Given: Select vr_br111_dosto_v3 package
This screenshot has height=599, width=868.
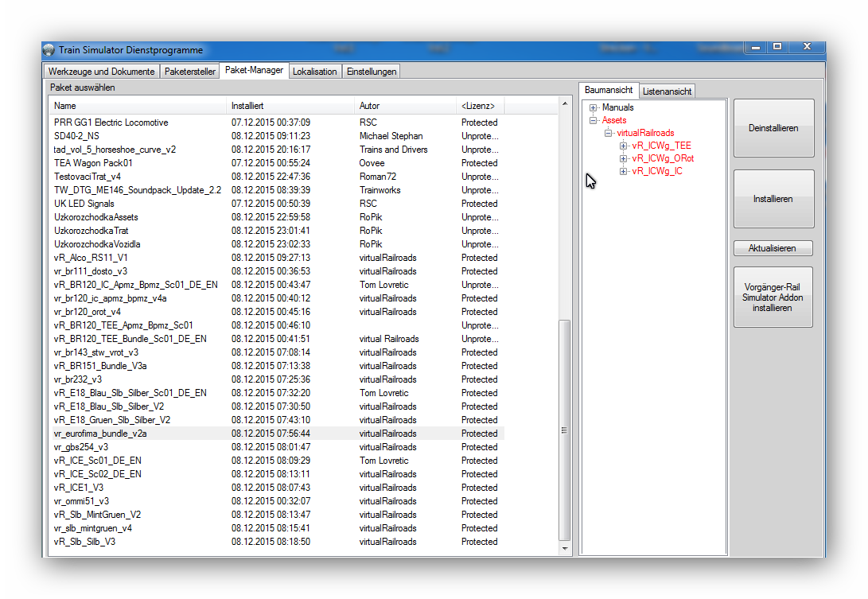Looking at the screenshot, I should tap(277, 271).
